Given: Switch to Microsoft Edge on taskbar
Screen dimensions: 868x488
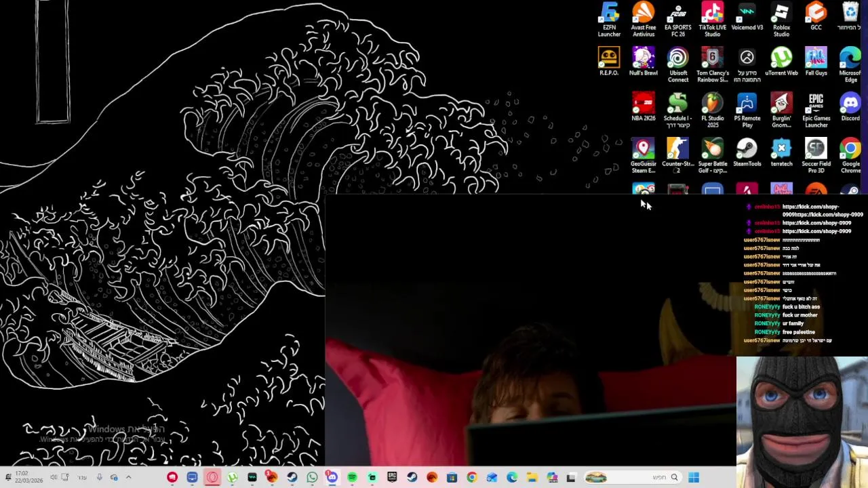Looking at the screenshot, I should click(x=512, y=478).
